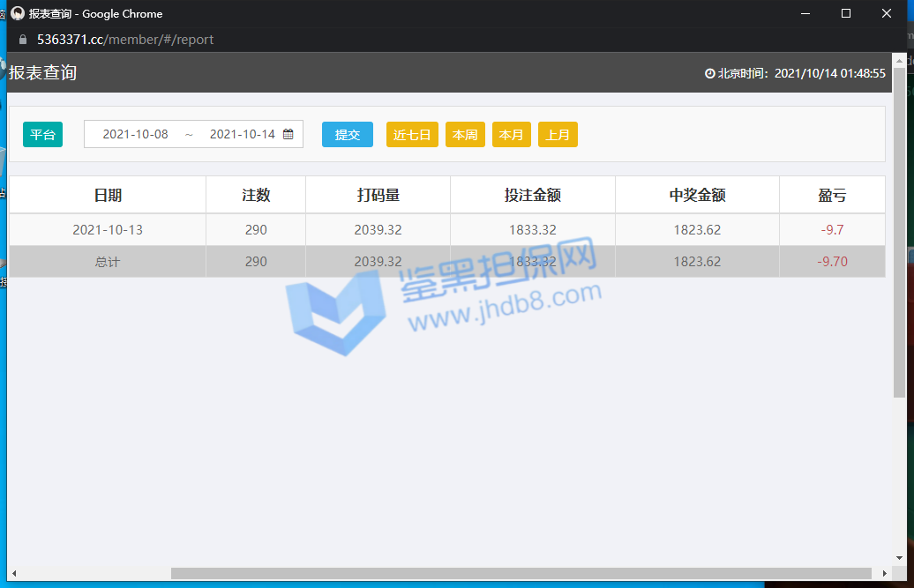Click the horizontal scrollbar right arrow

pos(885,574)
